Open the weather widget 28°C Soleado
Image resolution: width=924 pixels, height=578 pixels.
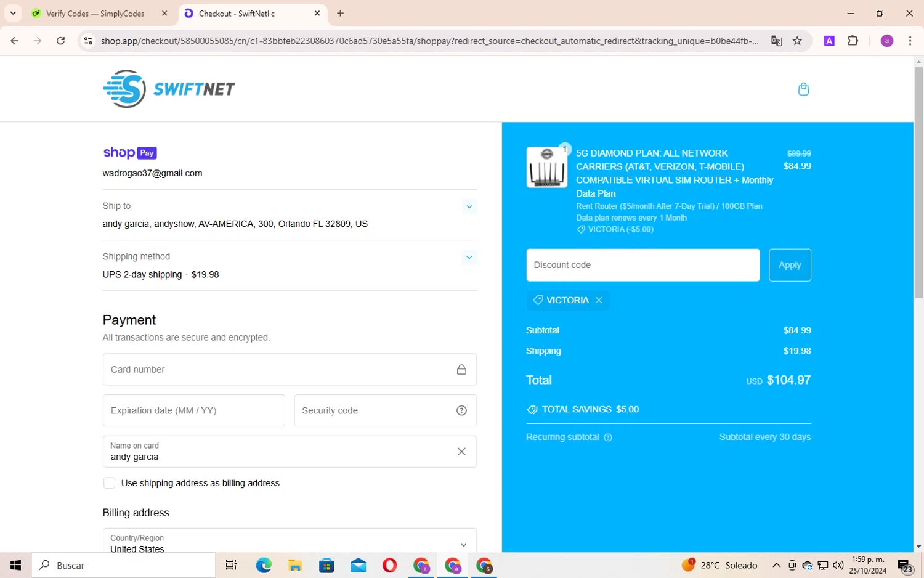point(719,565)
